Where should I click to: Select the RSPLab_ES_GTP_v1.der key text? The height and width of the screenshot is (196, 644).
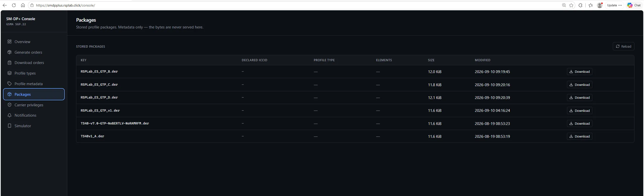pos(100,111)
